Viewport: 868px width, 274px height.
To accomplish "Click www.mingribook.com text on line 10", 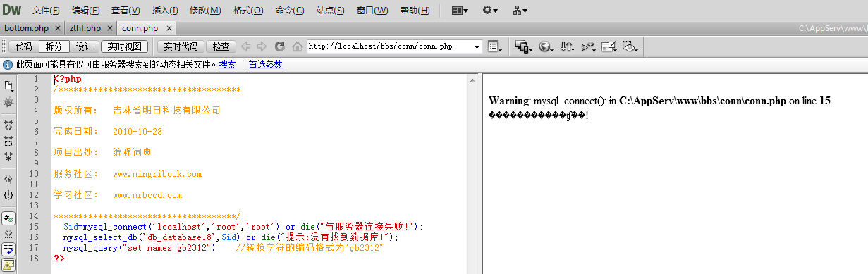I will pos(157,174).
